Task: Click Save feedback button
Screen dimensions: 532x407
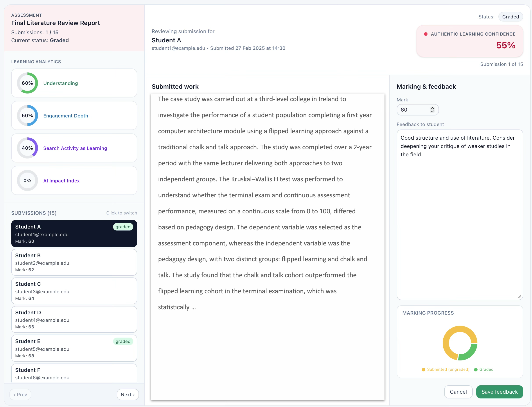Action: 499,392
